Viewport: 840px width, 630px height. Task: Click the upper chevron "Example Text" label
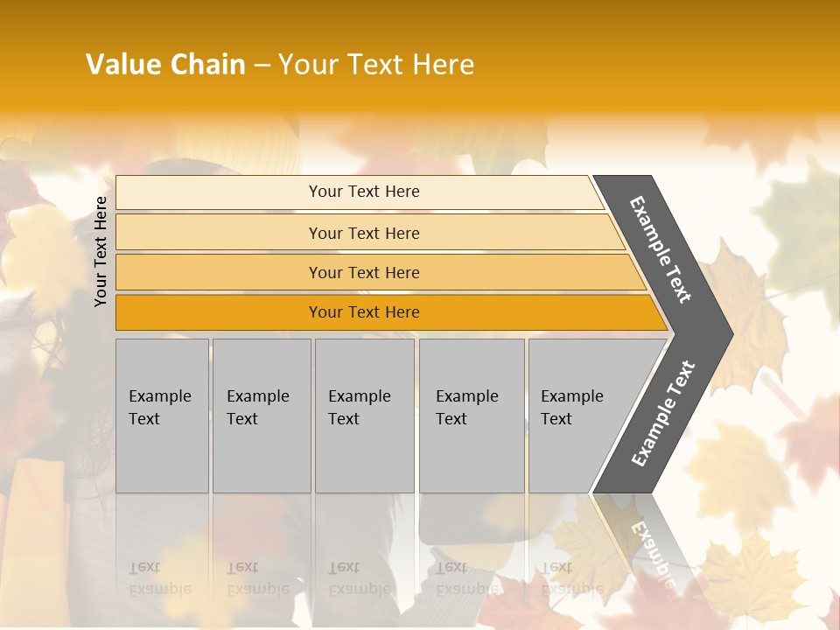click(x=661, y=250)
